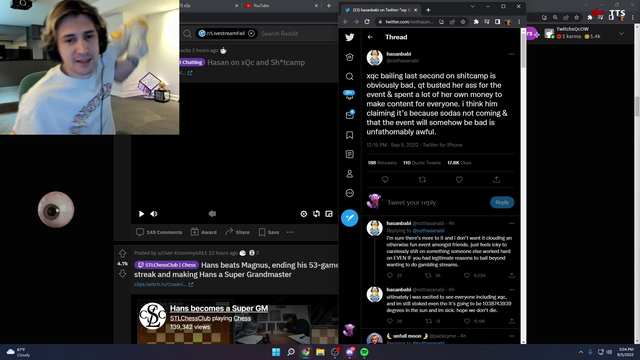Open the STLChessClub | Chess flair tag
Image resolution: width=640 pixels, height=360 pixels.
(167, 265)
